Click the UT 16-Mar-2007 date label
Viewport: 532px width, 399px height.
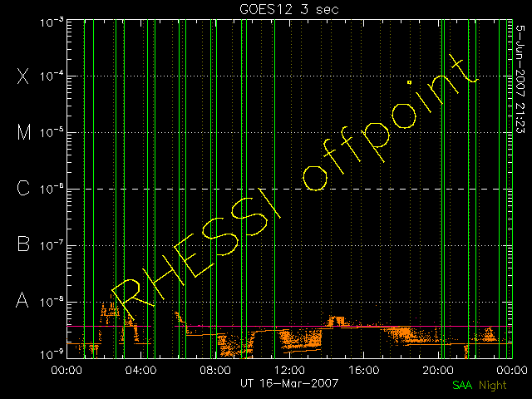pos(289,383)
